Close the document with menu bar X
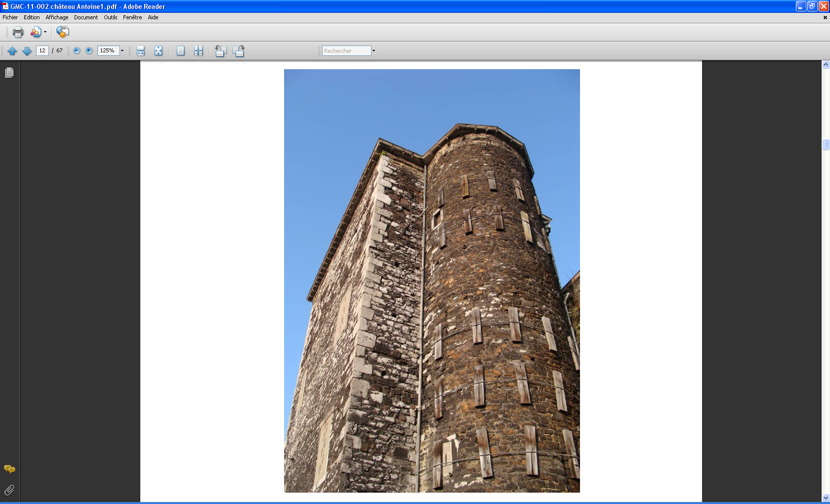This screenshot has width=830, height=504. point(825,17)
